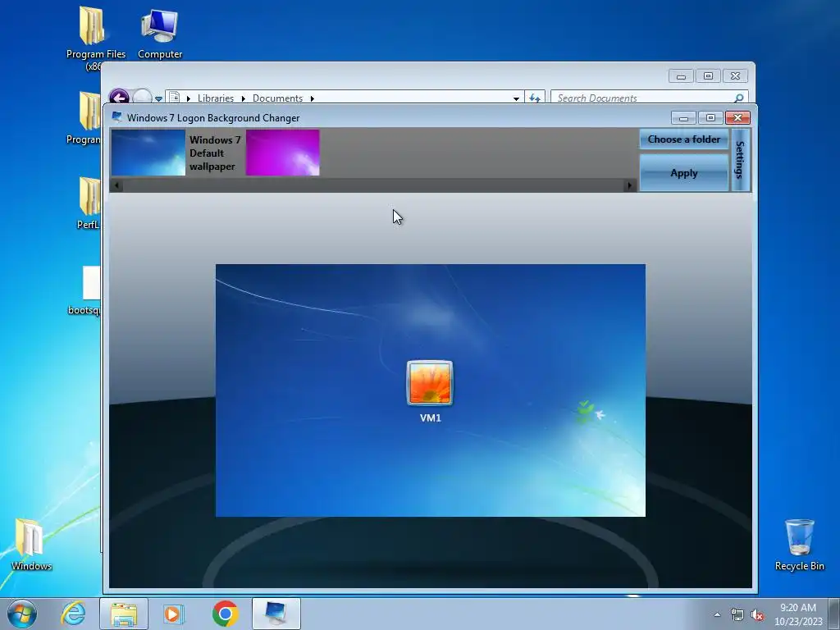Select Program Files (x86) desktop folder
This screenshot has width=840, height=630.
coord(92,38)
